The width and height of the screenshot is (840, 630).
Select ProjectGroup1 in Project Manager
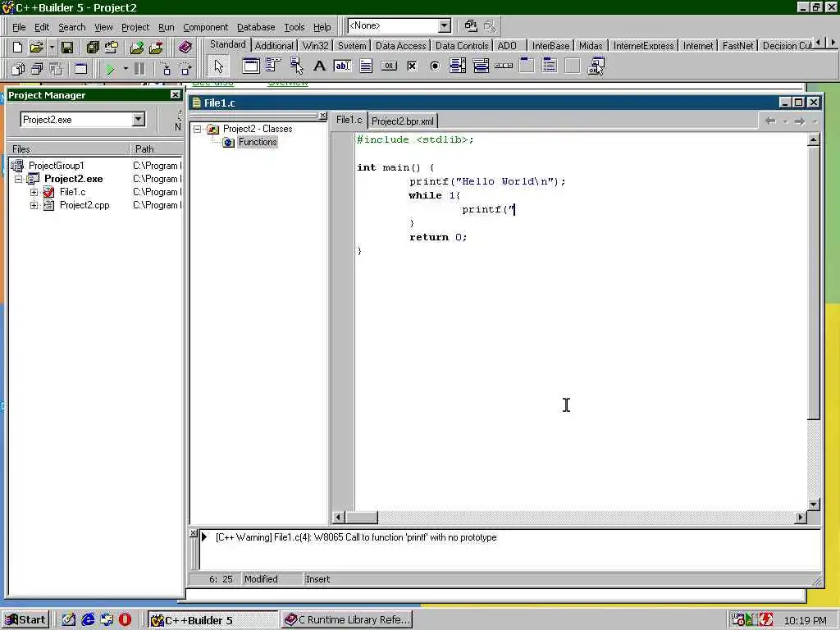point(57,166)
